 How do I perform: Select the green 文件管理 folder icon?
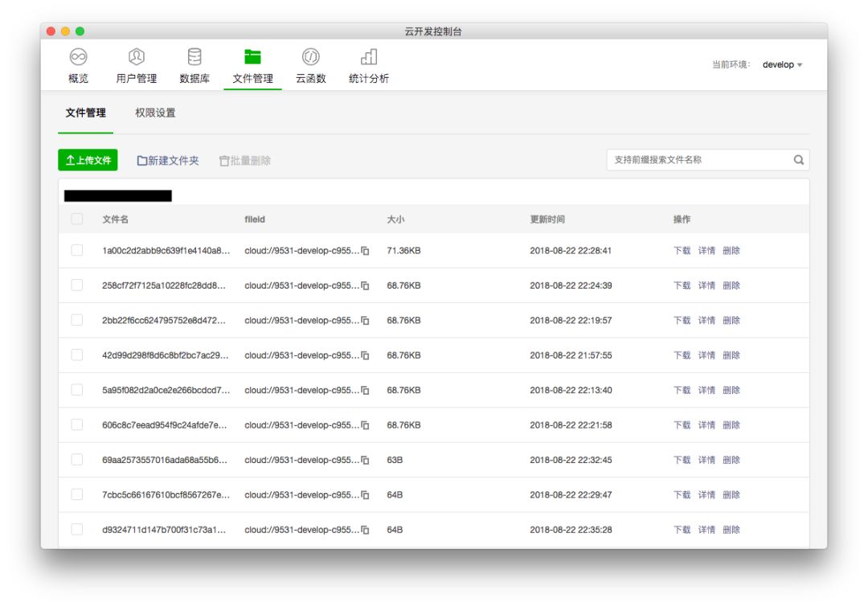coord(252,56)
